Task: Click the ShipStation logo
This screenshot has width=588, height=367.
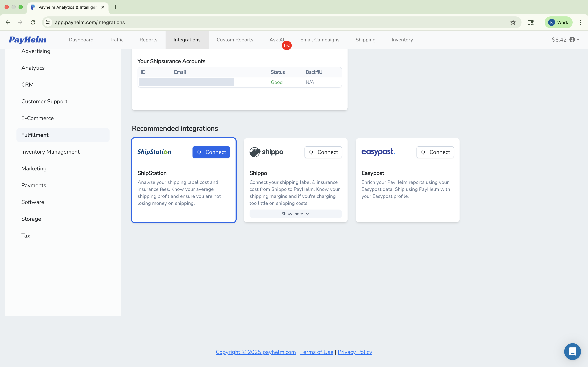Action: pyautogui.click(x=154, y=152)
